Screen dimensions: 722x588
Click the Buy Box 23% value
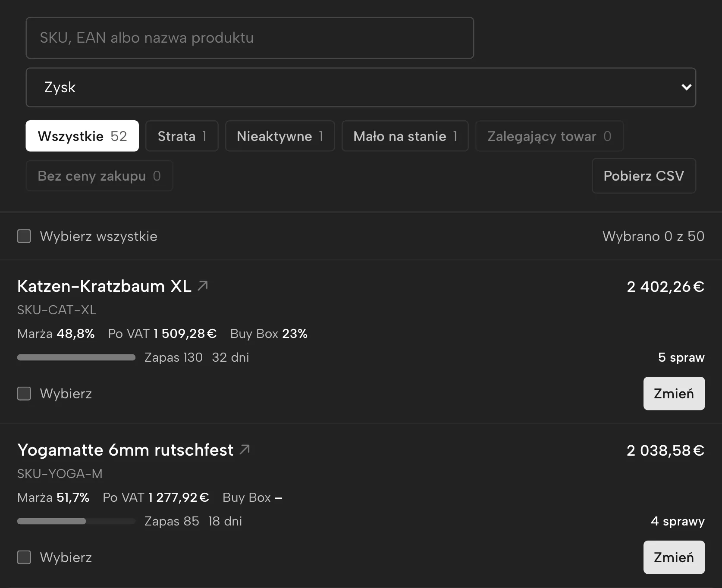[269, 334]
